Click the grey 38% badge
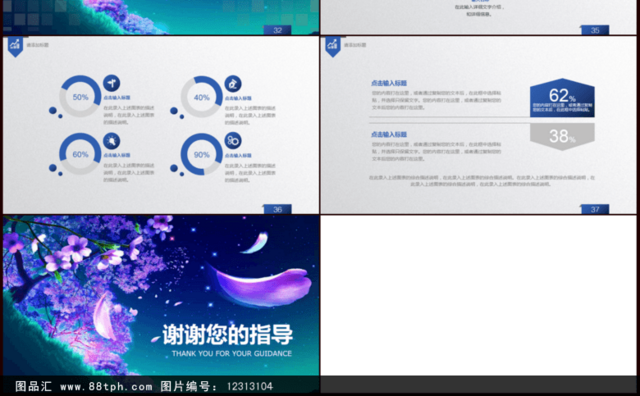Screen dimensions: 640x396 pyautogui.click(x=562, y=137)
